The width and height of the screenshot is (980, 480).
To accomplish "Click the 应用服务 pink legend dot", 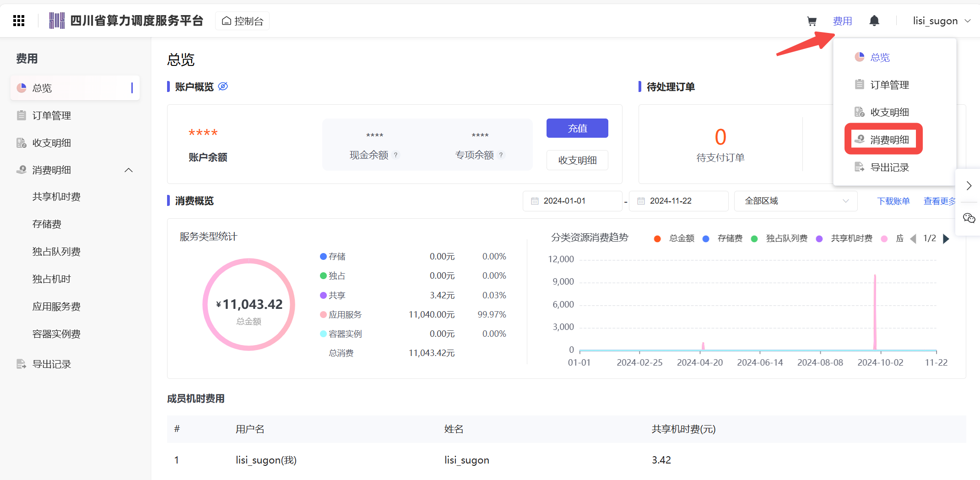I will (x=323, y=315).
